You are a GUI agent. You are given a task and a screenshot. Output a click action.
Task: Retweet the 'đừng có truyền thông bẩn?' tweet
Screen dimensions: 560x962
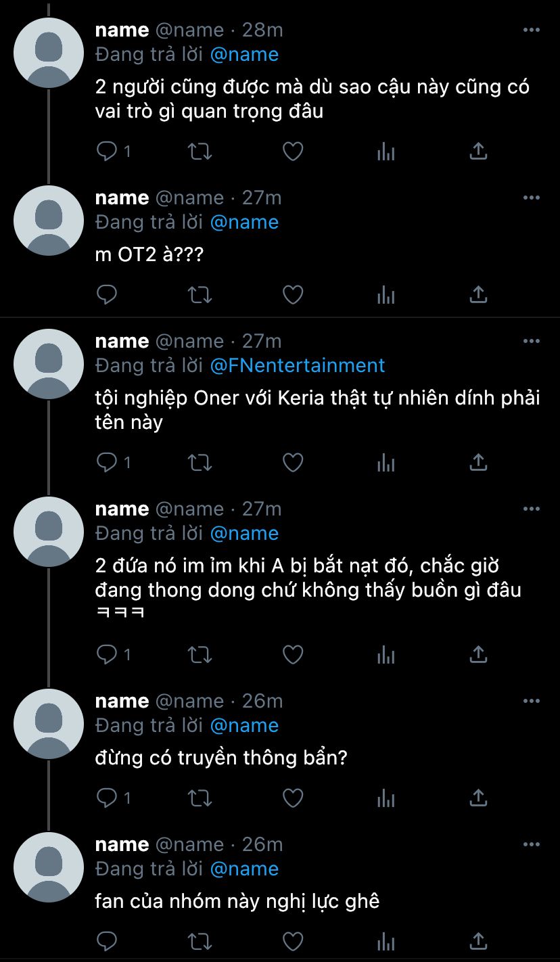click(200, 798)
